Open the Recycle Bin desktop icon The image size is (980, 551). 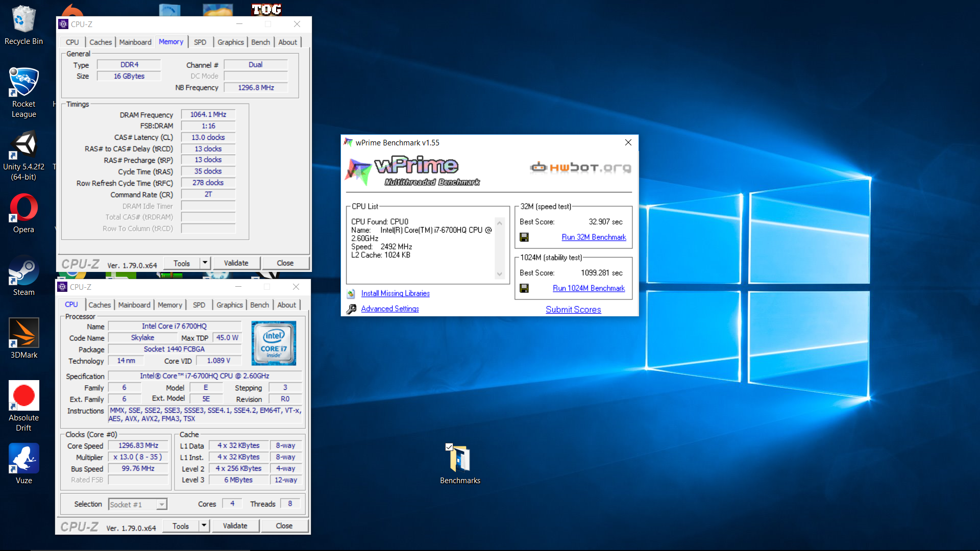point(23,24)
